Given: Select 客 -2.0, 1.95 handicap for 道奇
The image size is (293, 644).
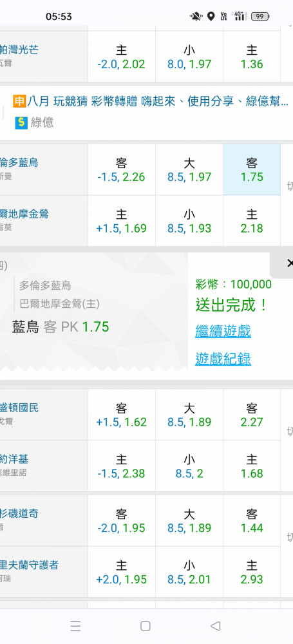Looking at the screenshot, I should 121,521.
